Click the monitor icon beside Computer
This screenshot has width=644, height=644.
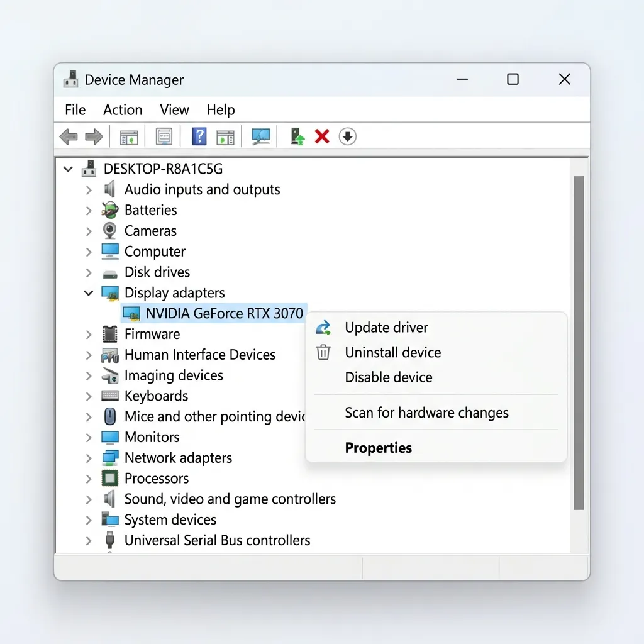coord(110,252)
